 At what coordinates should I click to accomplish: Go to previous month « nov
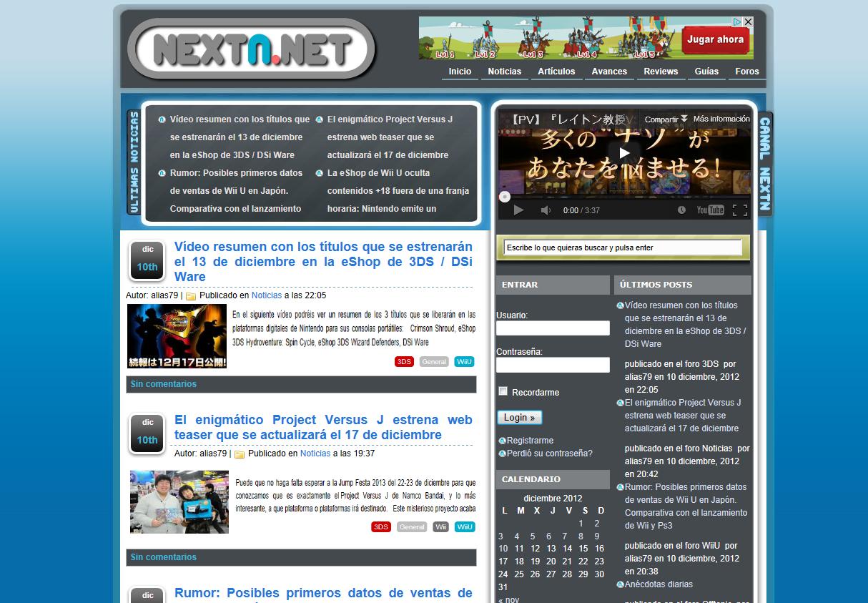(x=508, y=599)
